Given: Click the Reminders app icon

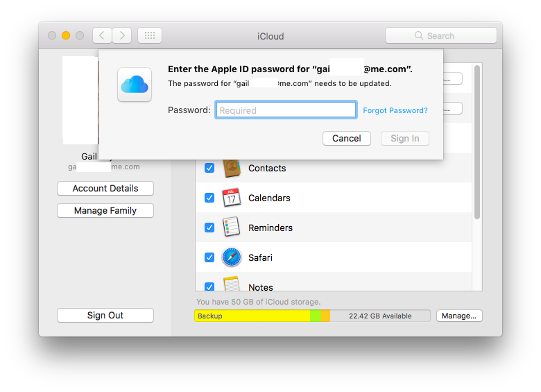Looking at the screenshot, I should [231, 227].
